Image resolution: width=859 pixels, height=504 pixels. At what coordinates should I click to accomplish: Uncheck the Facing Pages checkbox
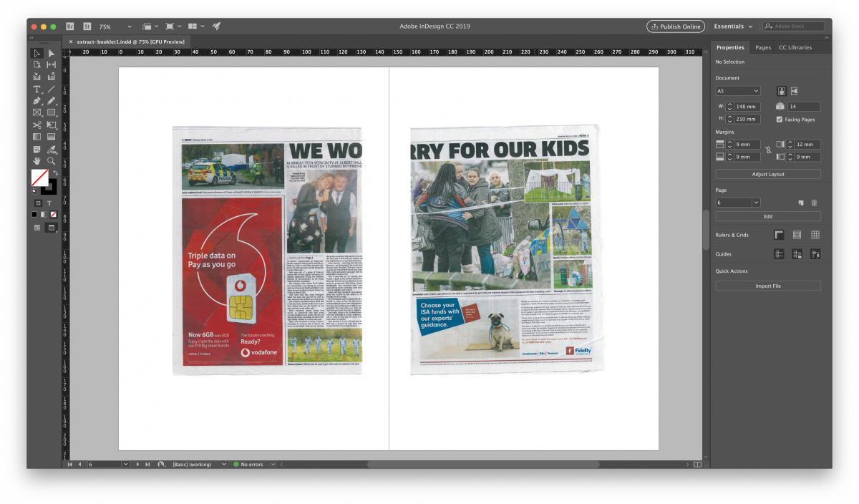coord(780,120)
